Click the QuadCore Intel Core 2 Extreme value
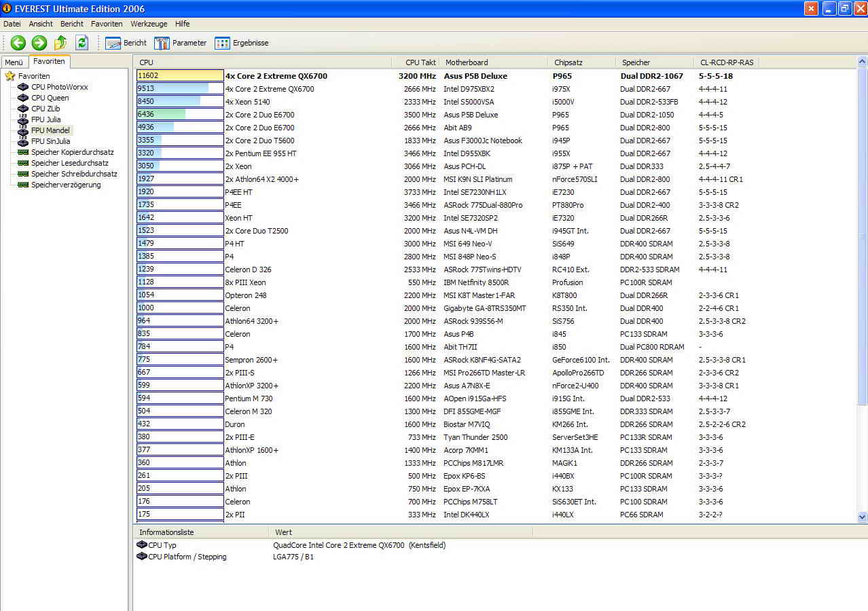This screenshot has width=868, height=611. coord(359,545)
